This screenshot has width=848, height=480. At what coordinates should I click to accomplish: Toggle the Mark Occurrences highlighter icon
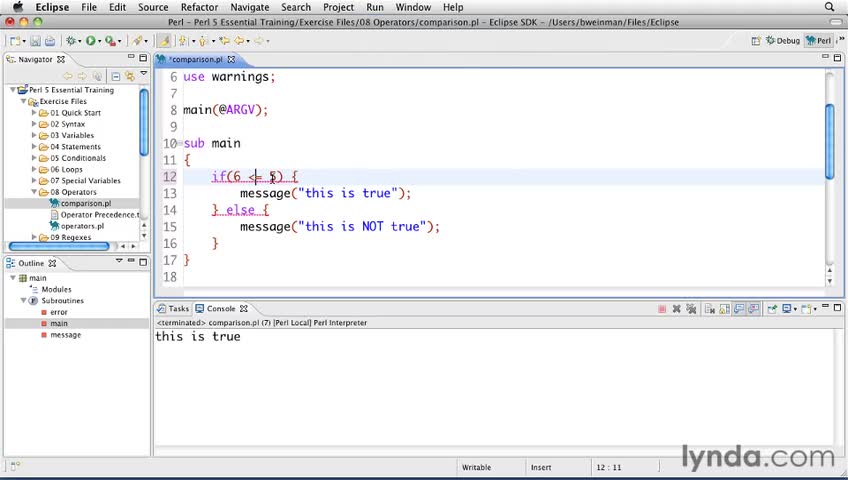pos(164,41)
